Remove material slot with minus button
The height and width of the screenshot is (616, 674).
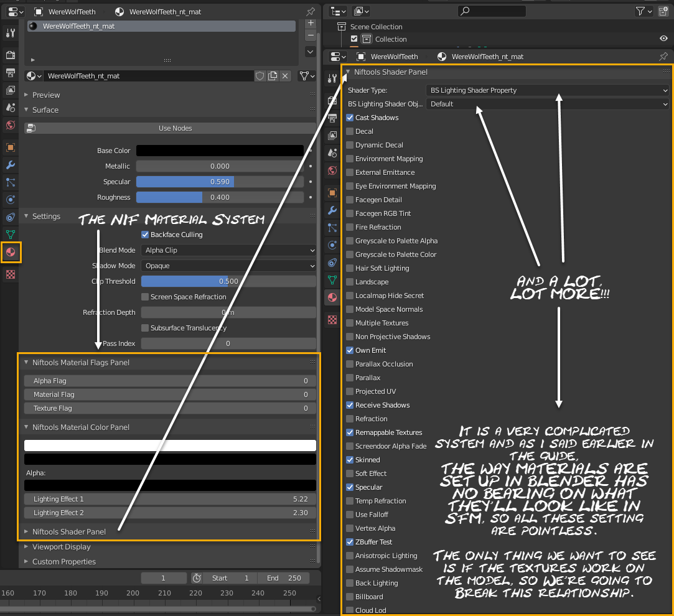click(x=311, y=35)
